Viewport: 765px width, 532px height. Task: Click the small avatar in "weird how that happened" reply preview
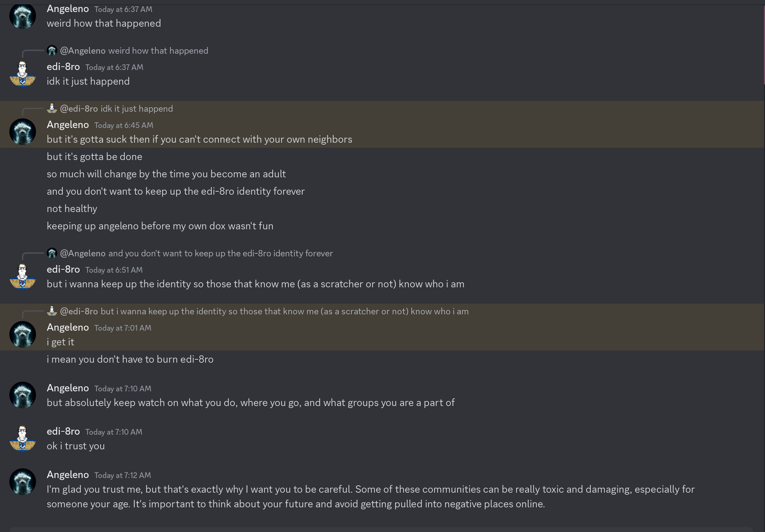[52, 51]
